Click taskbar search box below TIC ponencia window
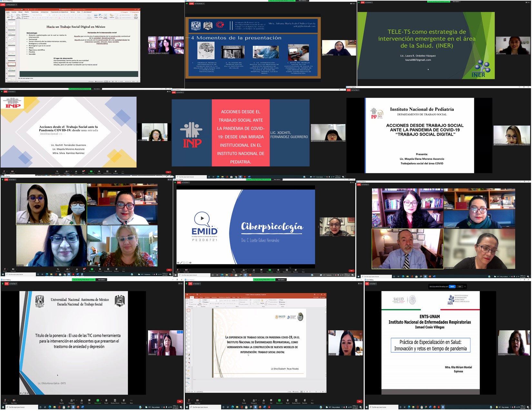The image size is (532, 411). click(22, 407)
